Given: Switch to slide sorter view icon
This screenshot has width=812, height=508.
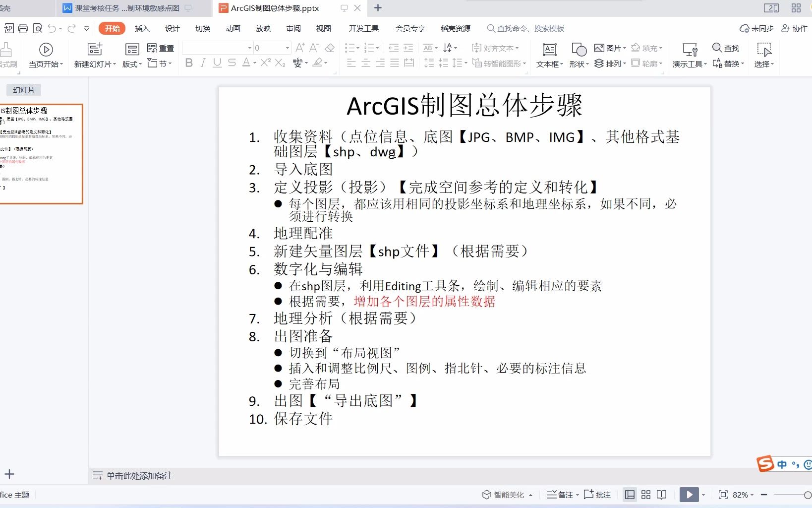Looking at the screenshot, I should [x=645, y=495].
